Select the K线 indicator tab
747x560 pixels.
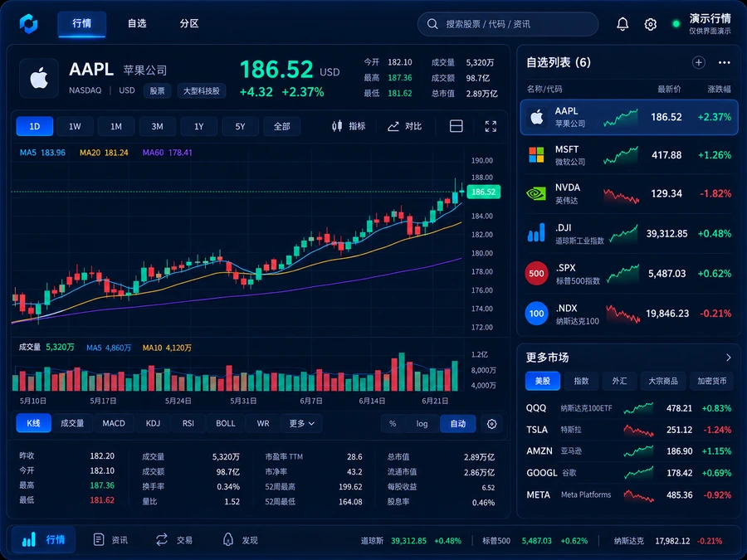(33, 423)
